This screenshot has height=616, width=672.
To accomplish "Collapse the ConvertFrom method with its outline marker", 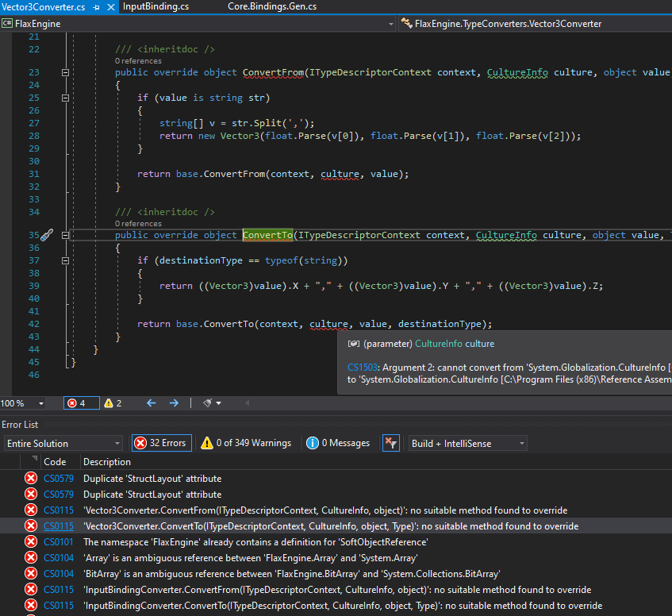I will (64, 72).
